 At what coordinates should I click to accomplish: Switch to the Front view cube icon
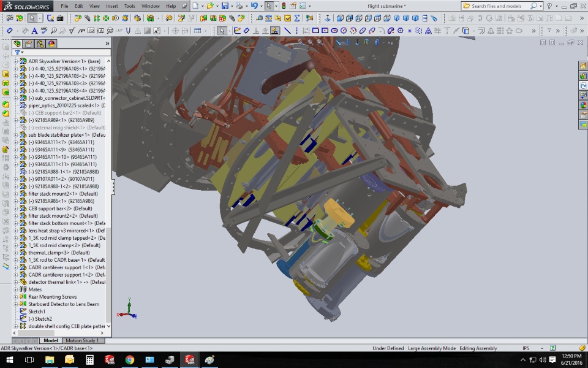coord(340,18)
